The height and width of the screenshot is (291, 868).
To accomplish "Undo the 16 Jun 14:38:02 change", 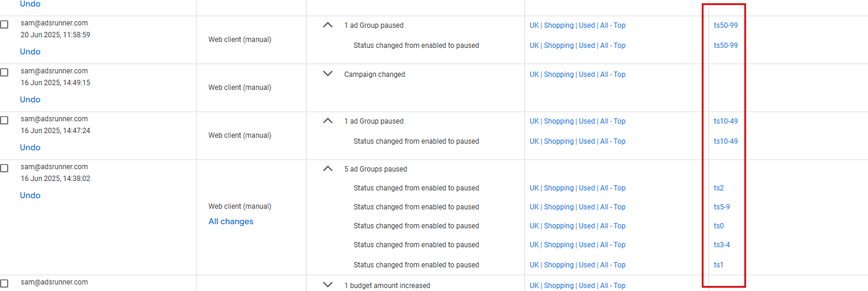I will coord(30,195).
